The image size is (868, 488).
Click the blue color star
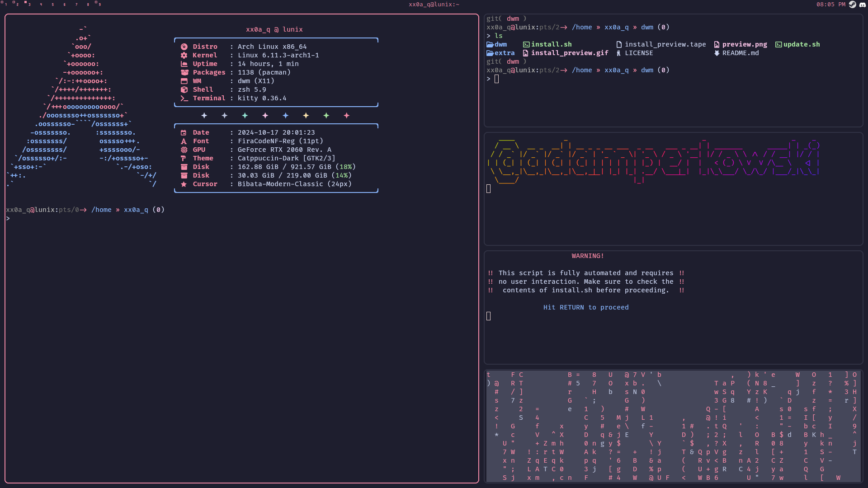(286, 116)
